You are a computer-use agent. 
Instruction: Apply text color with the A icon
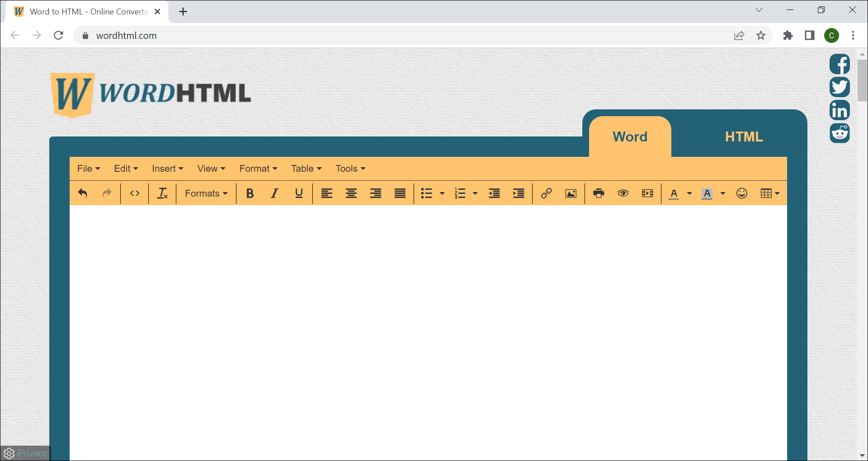point(674,193)
